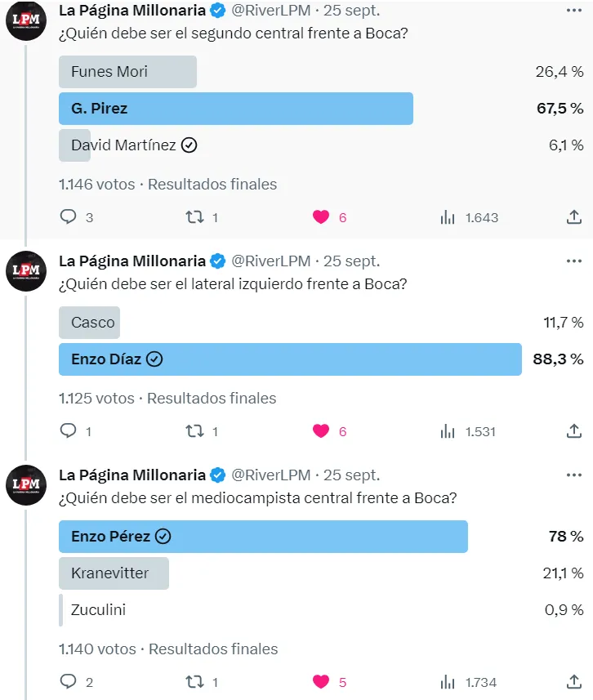Share the segundo central poll tweet
593x700 pixels.
pyautogui.click(x=573, y=217)
